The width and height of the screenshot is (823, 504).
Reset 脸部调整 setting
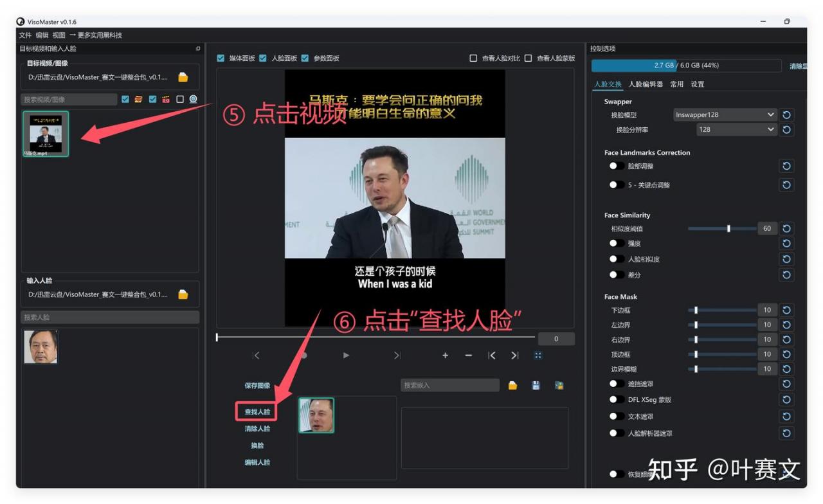coord(786,166)
